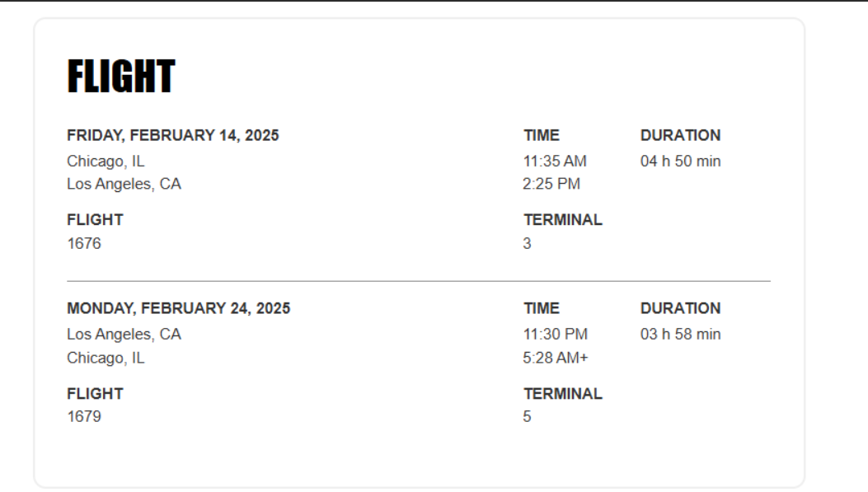
Task: Click return arrival city Chicago, IL
Action: click(x=106, y=358)
